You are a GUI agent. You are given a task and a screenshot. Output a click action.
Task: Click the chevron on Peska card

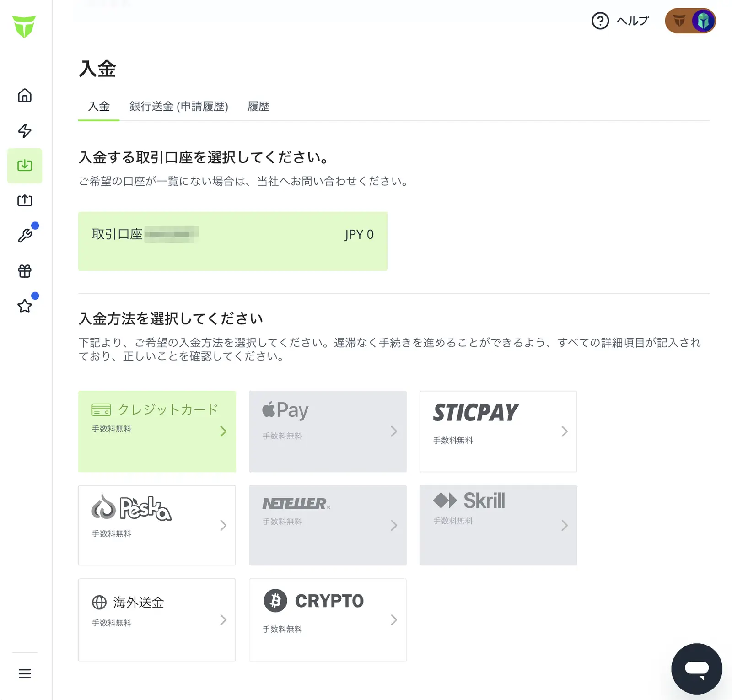click(223, 525)
